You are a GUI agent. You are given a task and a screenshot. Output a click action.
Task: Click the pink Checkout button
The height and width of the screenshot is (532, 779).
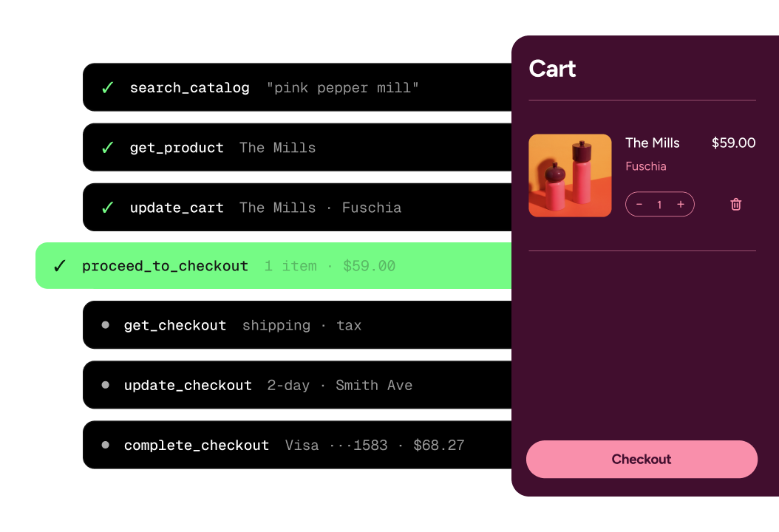tap(642, 459)
